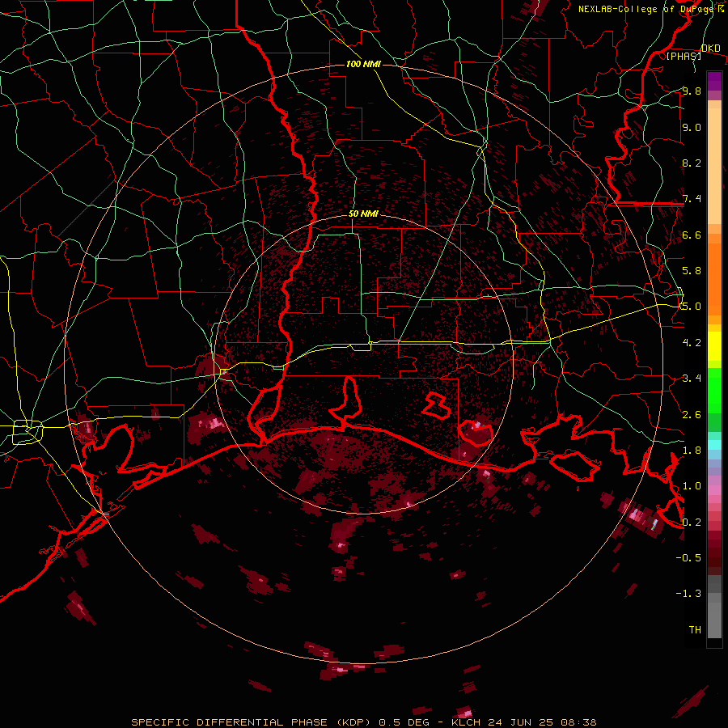Pick the bright green segment of the color bar

714,390
